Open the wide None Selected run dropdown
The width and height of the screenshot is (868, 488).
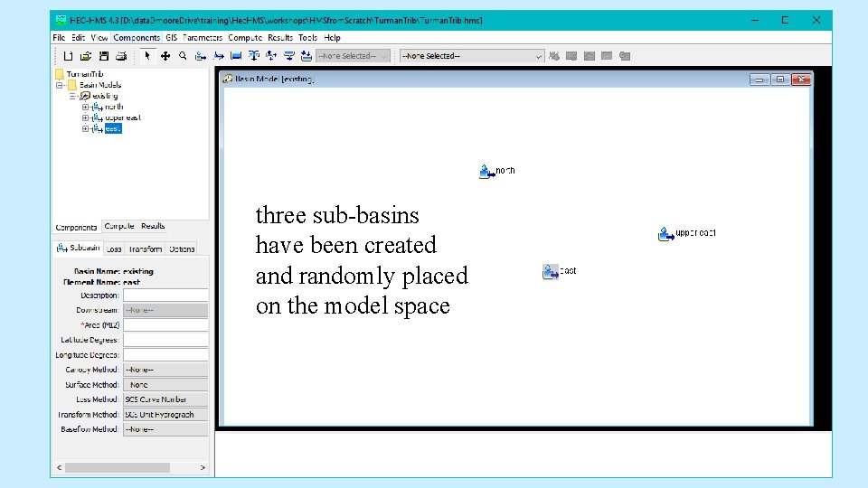coord(472,56)
